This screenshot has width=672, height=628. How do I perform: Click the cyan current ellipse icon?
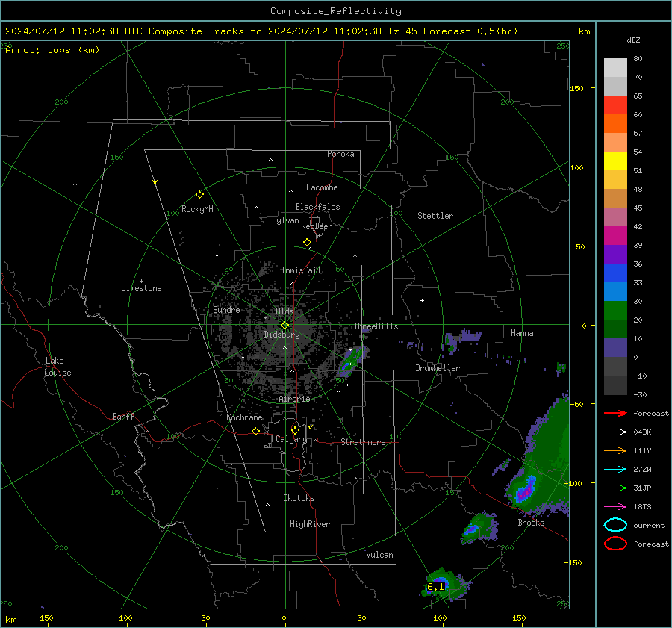(615, 525)
